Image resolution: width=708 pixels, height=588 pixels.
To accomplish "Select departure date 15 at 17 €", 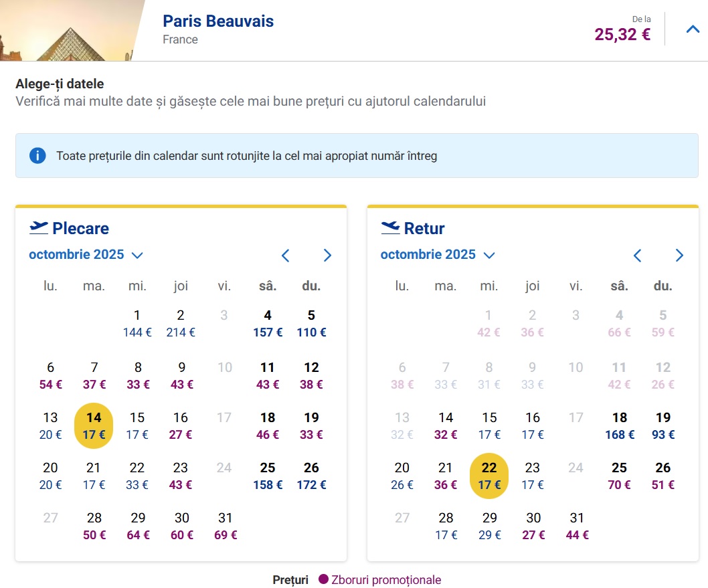I will (137, 425).
